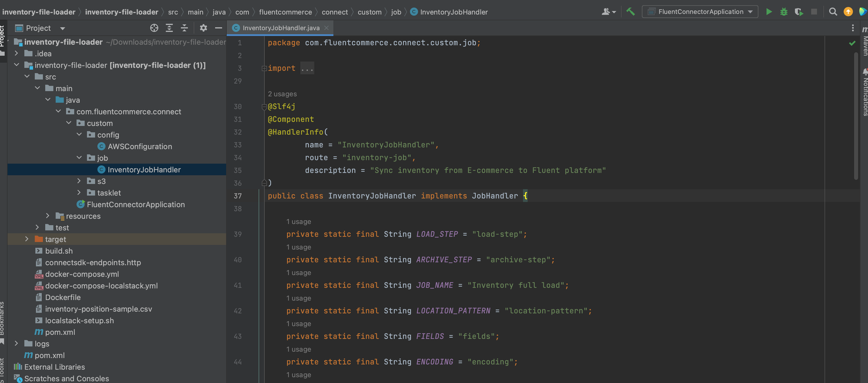Expand the target folder

point(27,239)
